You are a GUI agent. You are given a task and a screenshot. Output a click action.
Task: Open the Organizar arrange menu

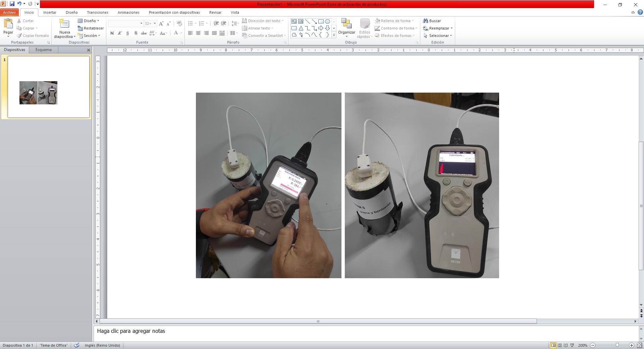point(346,28)
